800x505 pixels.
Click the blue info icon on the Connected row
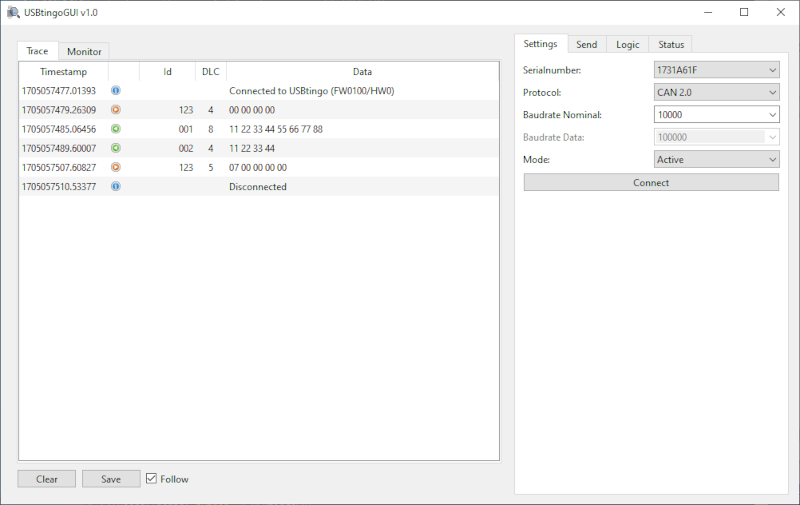(x=115, y=91)
